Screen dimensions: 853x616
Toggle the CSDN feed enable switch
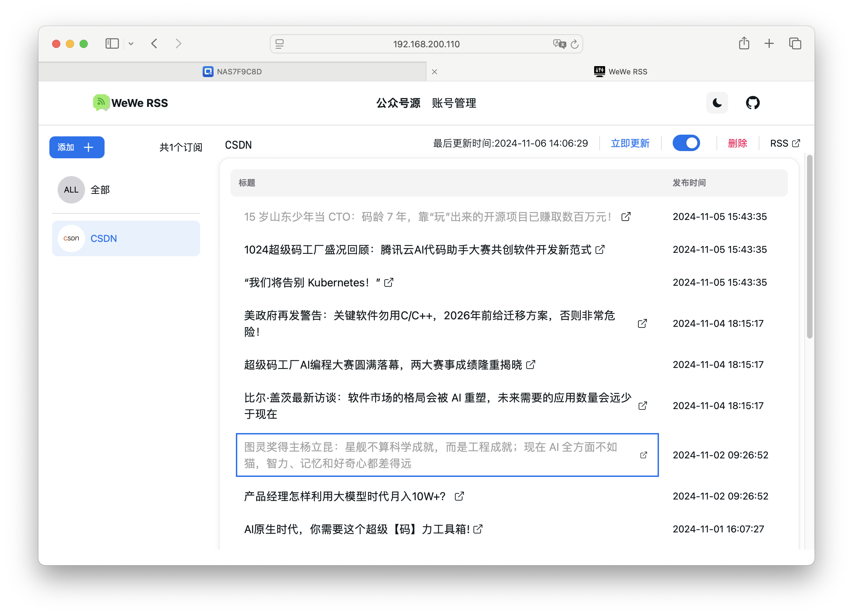(686, 143)
